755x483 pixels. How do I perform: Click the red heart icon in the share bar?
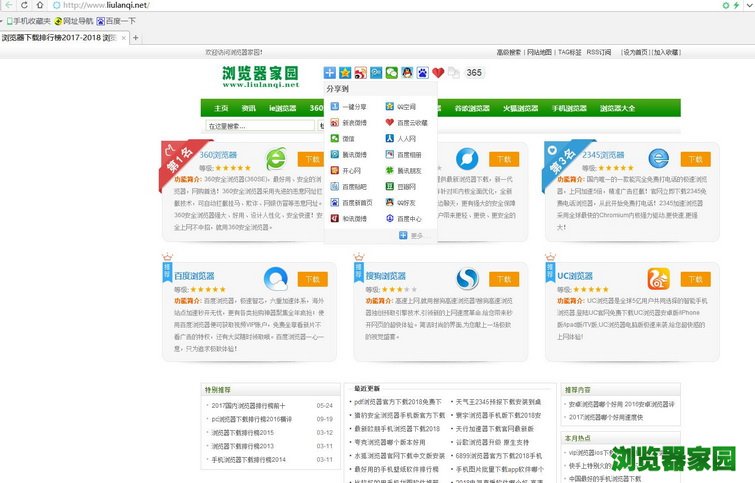(x=438, y=73)
